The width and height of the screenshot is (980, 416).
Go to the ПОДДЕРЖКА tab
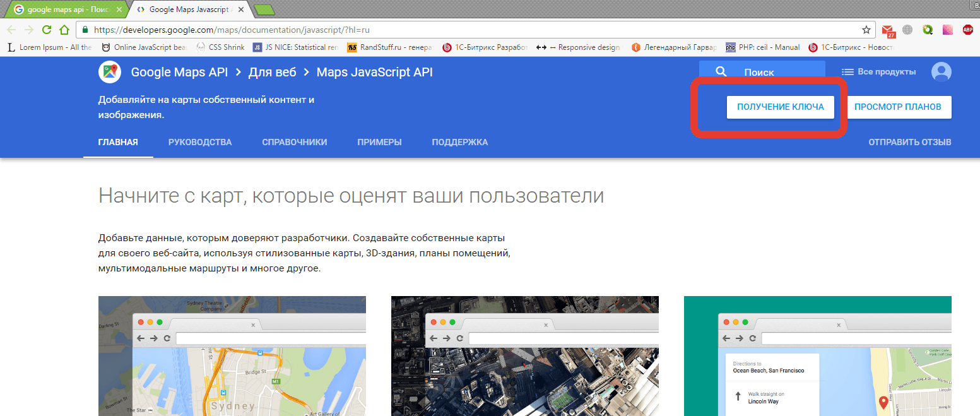[x=460, y=142]
